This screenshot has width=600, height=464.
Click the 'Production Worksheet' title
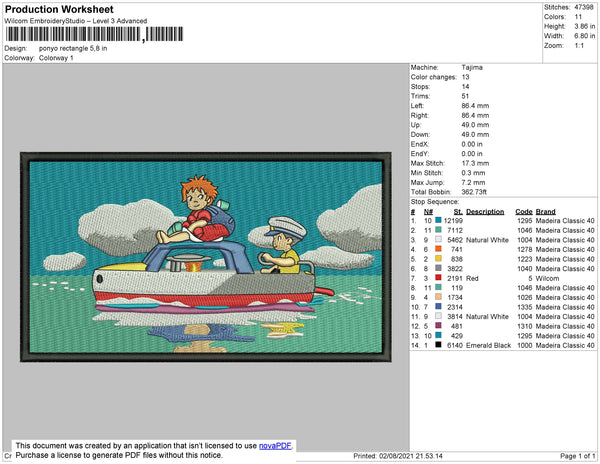pyautogui.click(x=59, y=9)
